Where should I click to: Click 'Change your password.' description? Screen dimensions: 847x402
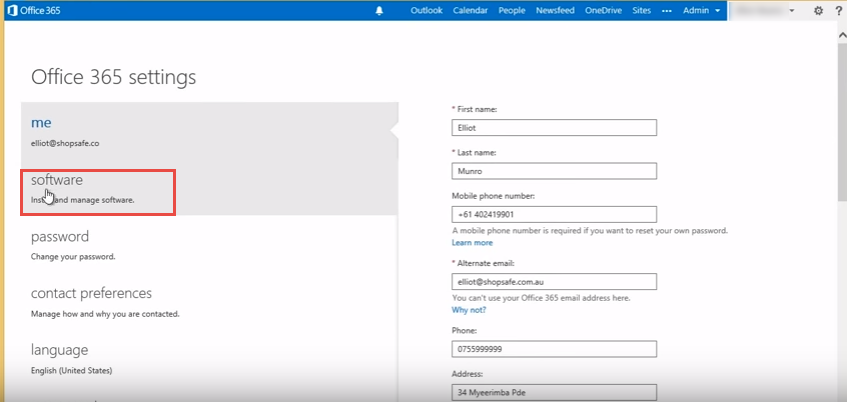(73, 257)
